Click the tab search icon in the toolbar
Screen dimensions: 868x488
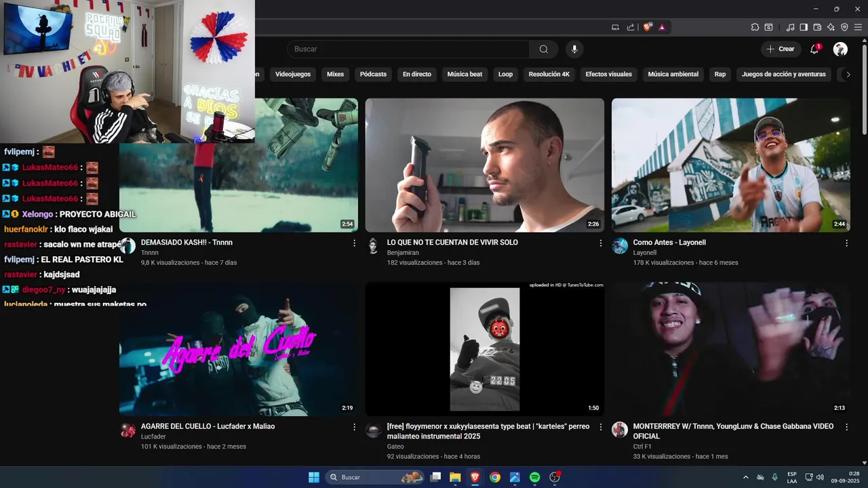[x=768, y=27]
